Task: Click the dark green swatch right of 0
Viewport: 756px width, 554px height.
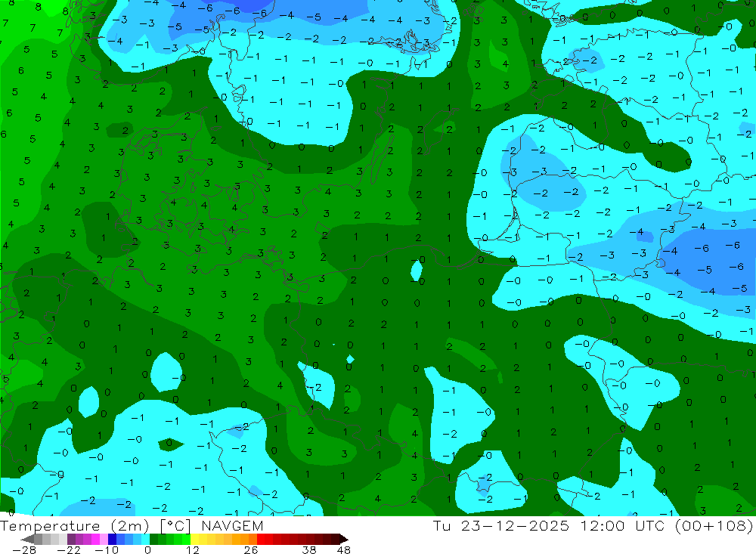Action: coord(153,539)
